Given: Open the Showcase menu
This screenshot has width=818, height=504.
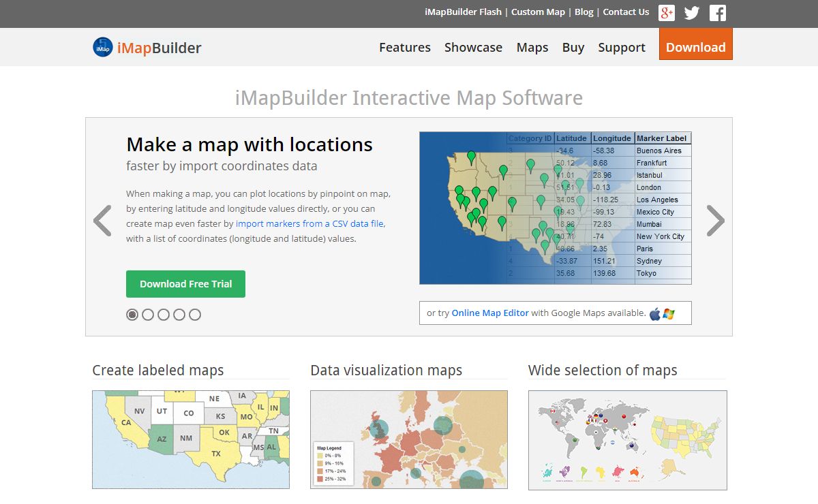Looking at the screenshot, I should click(x=473, y=48).
